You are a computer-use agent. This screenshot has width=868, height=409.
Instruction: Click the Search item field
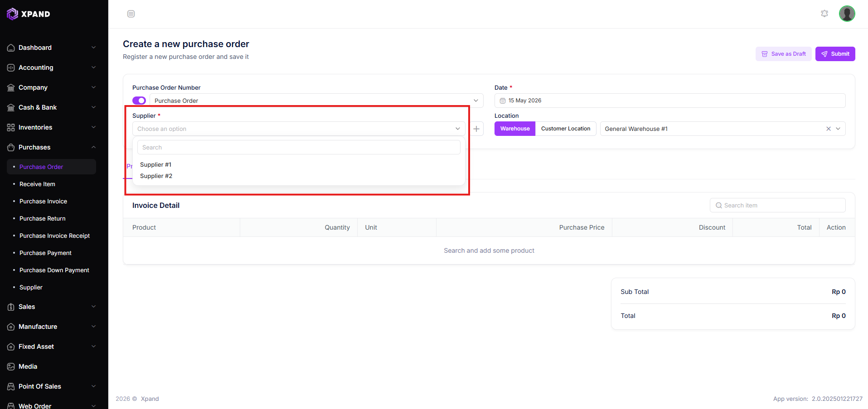777,205
